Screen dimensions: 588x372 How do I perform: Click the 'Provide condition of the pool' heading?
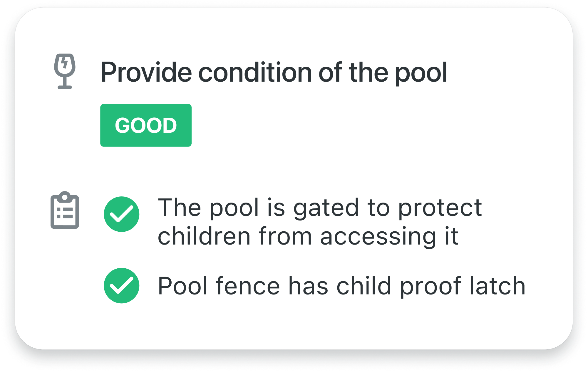[x=274, y=73]
